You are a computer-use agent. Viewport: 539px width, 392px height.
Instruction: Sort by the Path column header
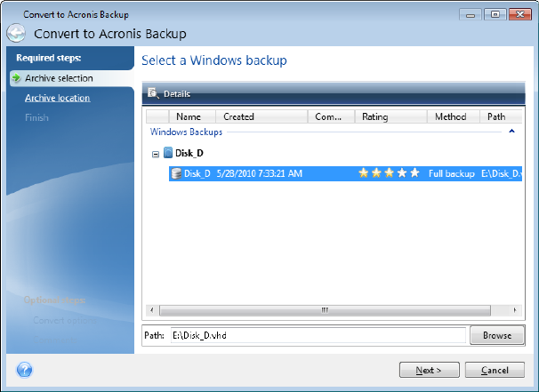(x=501, y=116)
